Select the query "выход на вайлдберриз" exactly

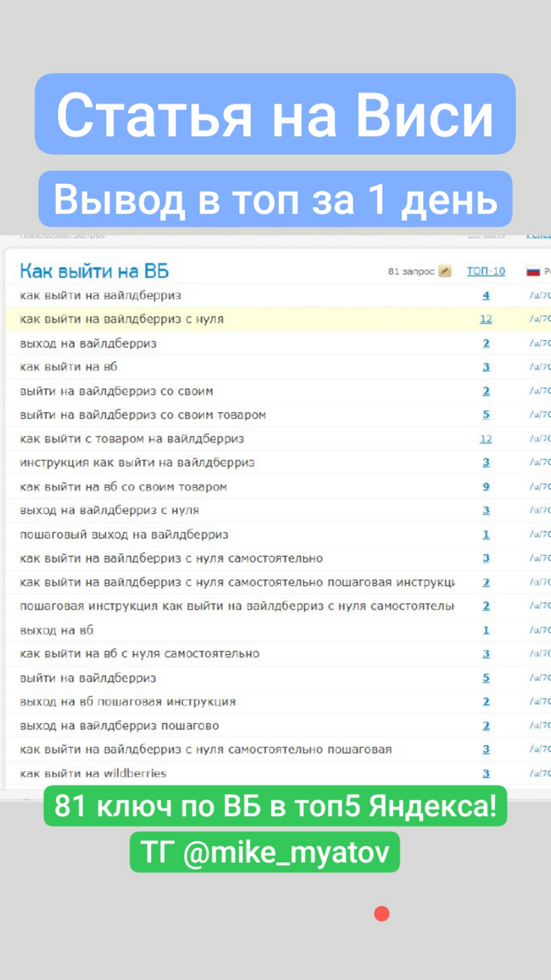coord(88,343)
